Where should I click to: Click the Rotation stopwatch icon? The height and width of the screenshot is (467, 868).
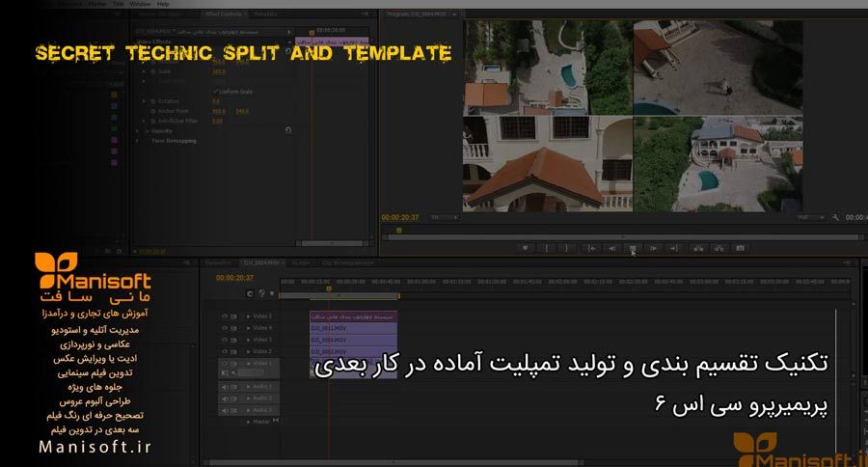tap(153, 101)
